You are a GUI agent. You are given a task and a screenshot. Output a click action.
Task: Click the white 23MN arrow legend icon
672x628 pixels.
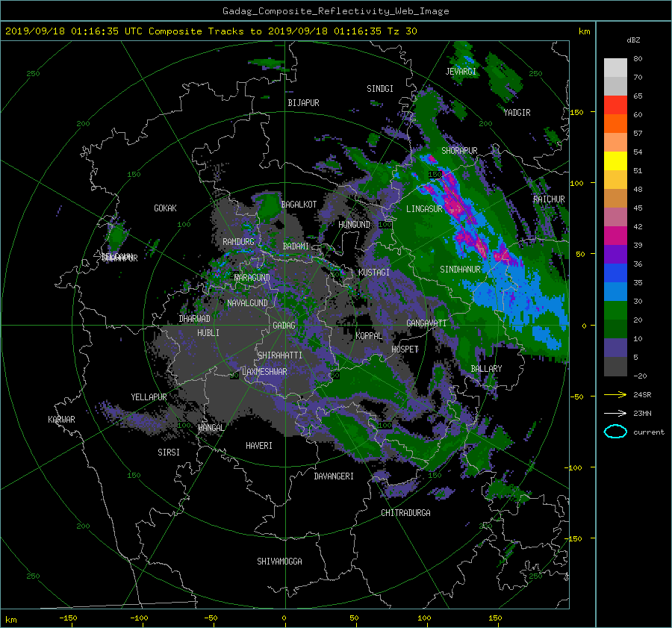[615, 413]
